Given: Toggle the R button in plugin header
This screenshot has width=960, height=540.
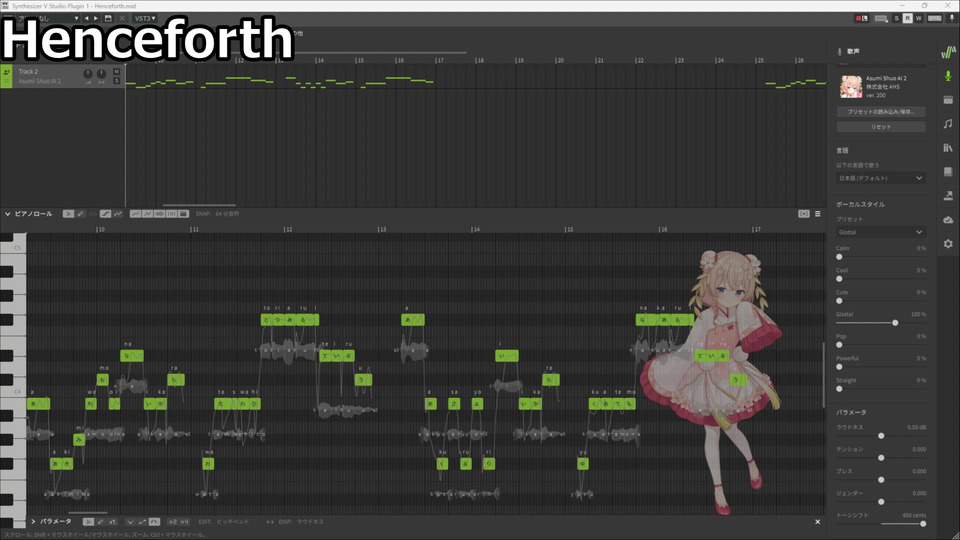Looking at the screenshot, I should (x=907, y=18).
